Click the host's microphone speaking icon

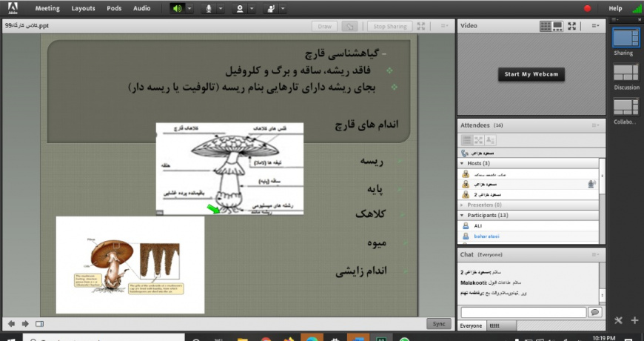point(591,185)
